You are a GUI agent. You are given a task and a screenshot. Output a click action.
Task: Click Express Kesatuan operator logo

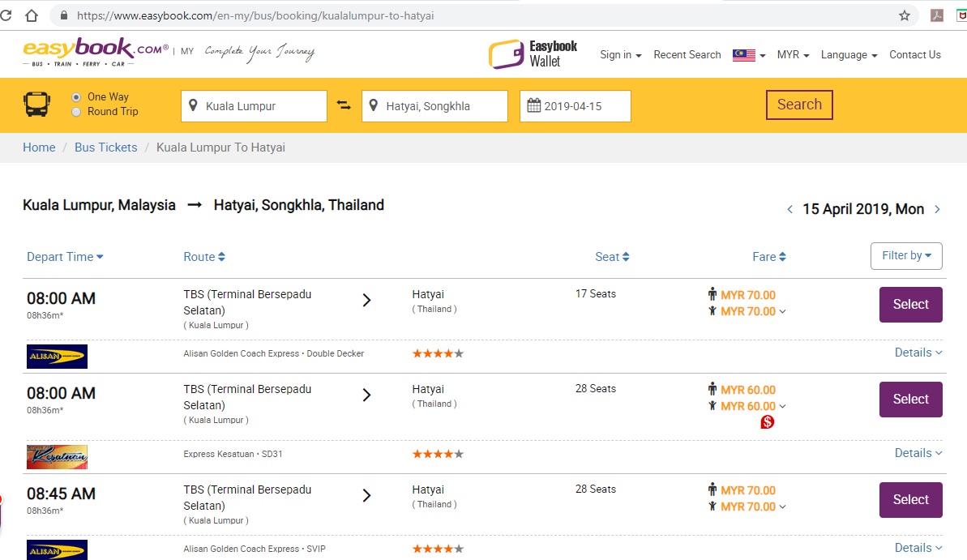[x=57, y=457]
